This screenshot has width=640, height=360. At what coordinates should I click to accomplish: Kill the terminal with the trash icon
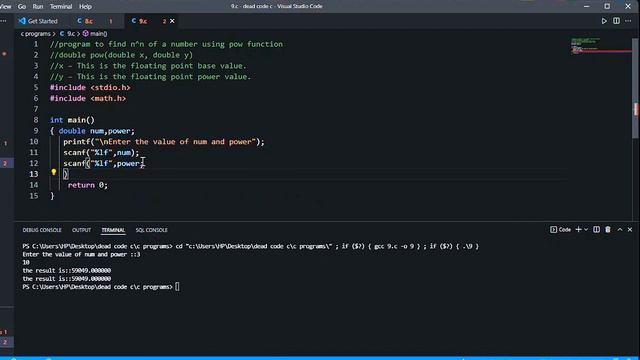608,230
